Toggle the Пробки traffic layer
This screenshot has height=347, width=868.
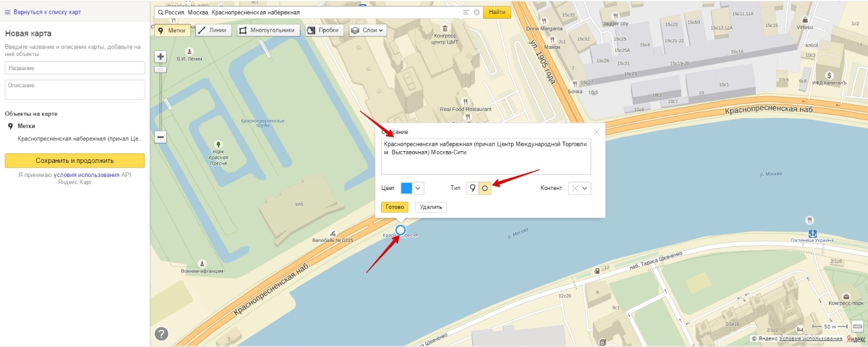[324, 30]
